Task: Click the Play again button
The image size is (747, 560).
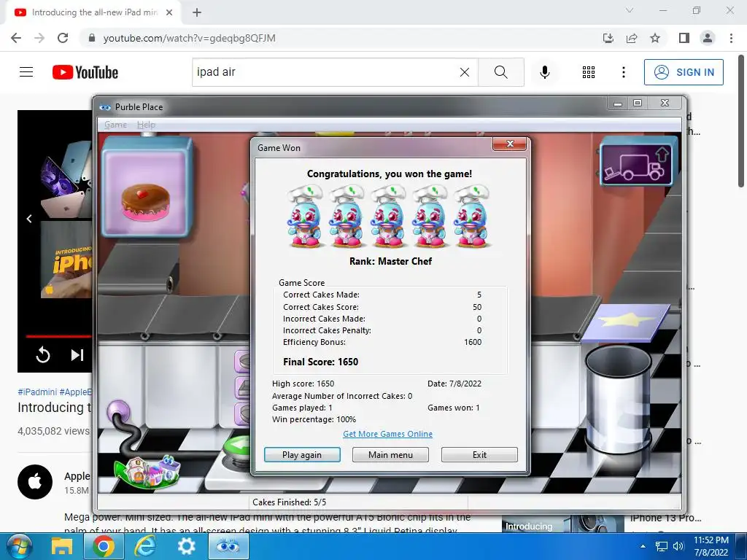Action: click(302, 455)
